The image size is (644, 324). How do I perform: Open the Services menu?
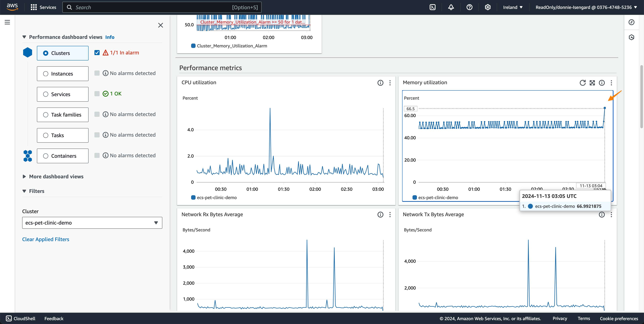[43, 7]
